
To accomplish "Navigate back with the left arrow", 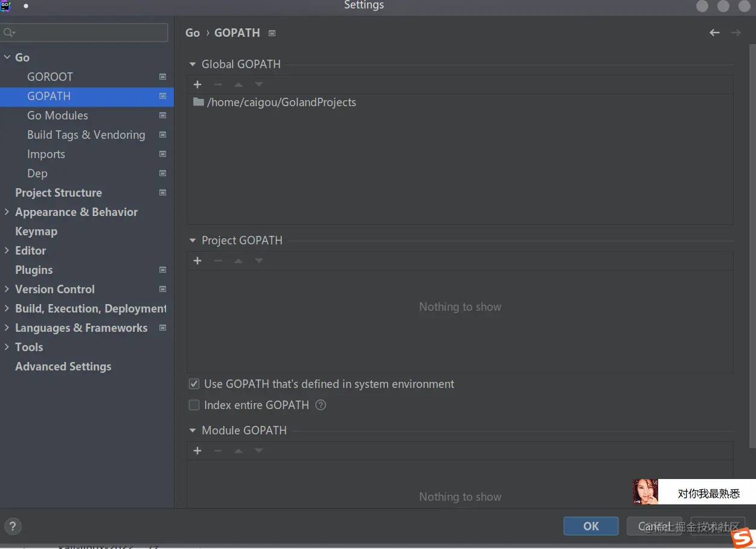I will click(714, 33).
